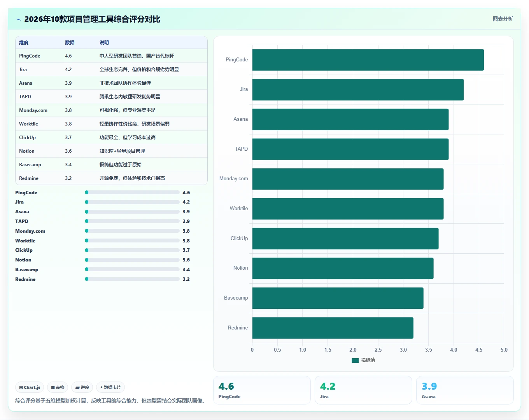The height and width of the screenshot is (420, 529).
Task: Click the Redmine name in the table
Action: point(29,178)
